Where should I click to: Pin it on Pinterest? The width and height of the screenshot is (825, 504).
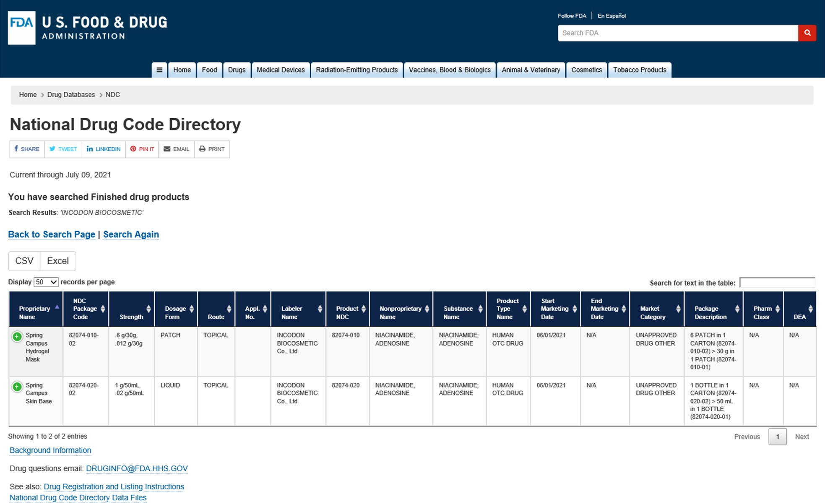coord(142,149)
